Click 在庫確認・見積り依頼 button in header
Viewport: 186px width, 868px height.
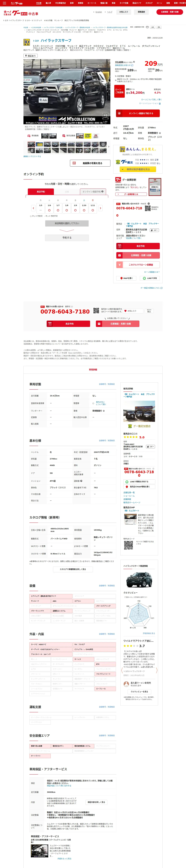(x=170, y=12)
